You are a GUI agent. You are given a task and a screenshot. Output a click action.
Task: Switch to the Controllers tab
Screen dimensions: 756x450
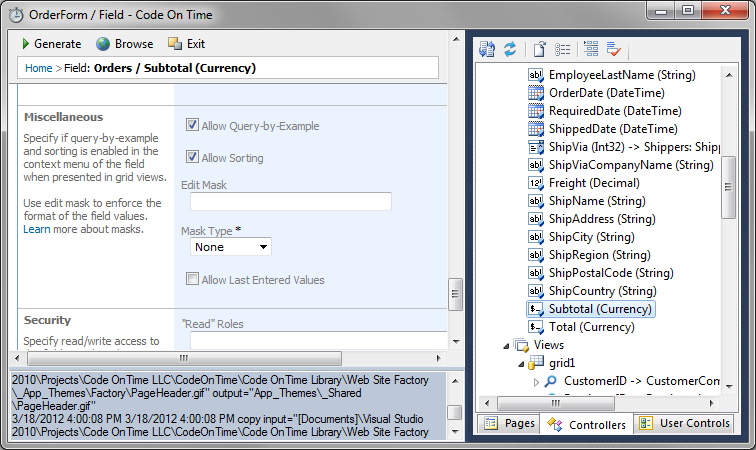(x=586, y=424)
